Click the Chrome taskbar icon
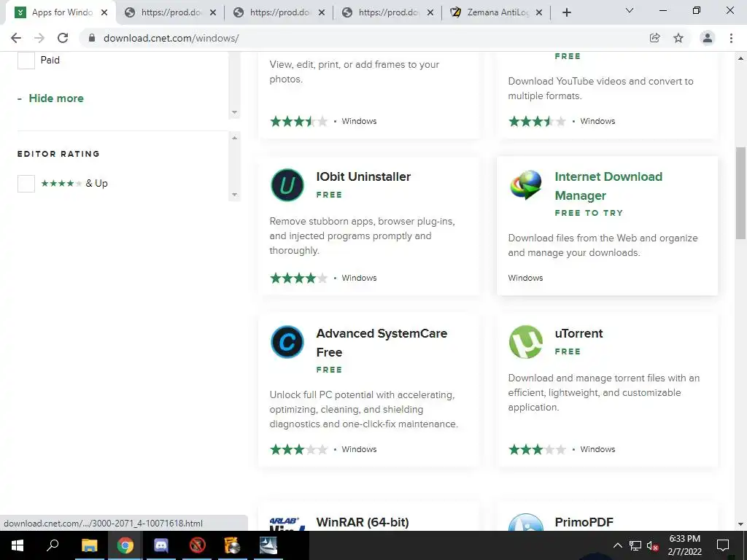This screenshot has width=747, height=560. tap(125, 545)
